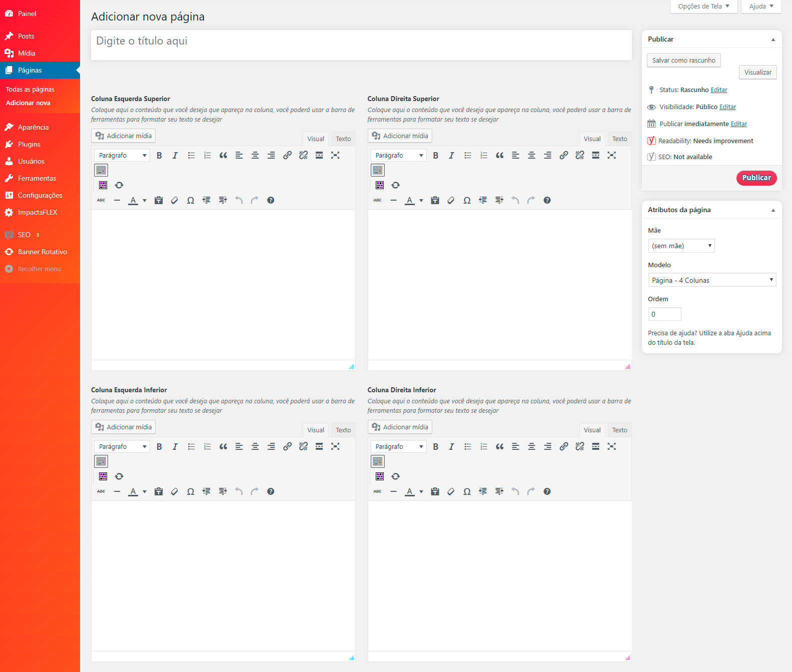Switch Coluna Direita Inferior to Texto tab
Viewport: 792px width, 672px height.
click(x=619, y=430)
